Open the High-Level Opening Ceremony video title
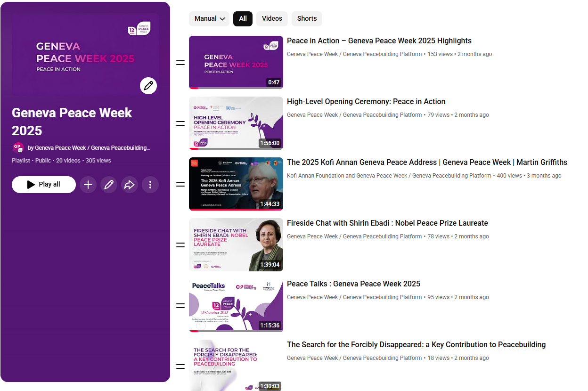The image size is (588, 391). click(x=366, y=102)
